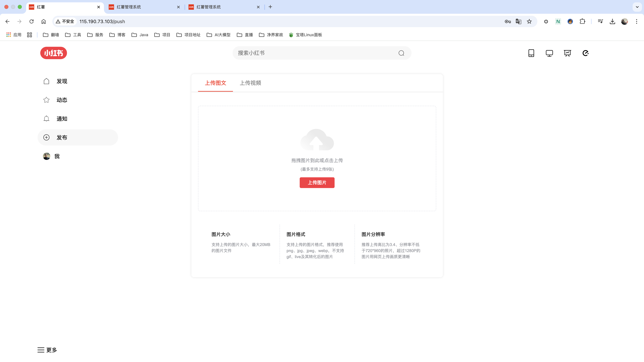Open profile avatar 我 in sidebar
Viewport: 644px width, 362px height.
46,156
